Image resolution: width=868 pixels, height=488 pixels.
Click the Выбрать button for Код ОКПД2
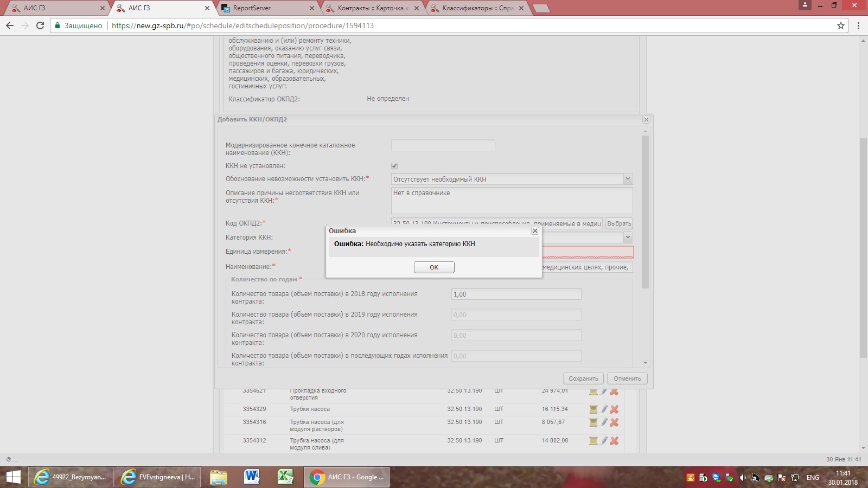click(x=619, y=223)
